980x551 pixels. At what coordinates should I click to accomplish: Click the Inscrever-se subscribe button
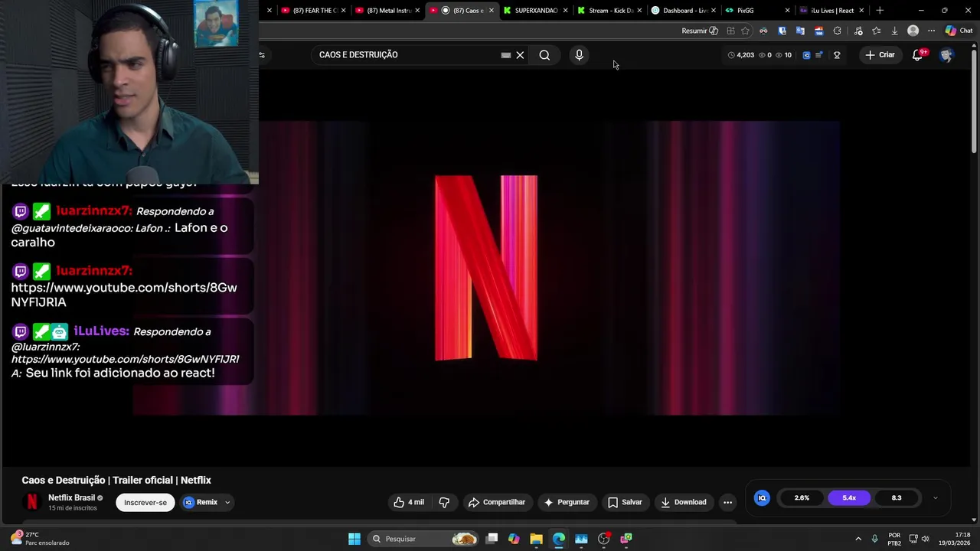click(x=145, y=503)
